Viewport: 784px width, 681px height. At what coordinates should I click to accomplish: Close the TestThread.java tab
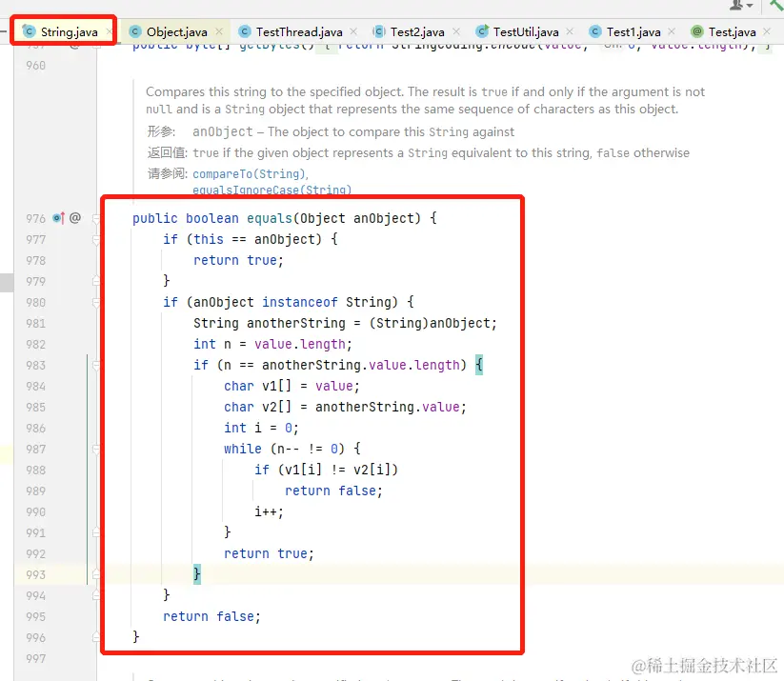click(353, 31)
